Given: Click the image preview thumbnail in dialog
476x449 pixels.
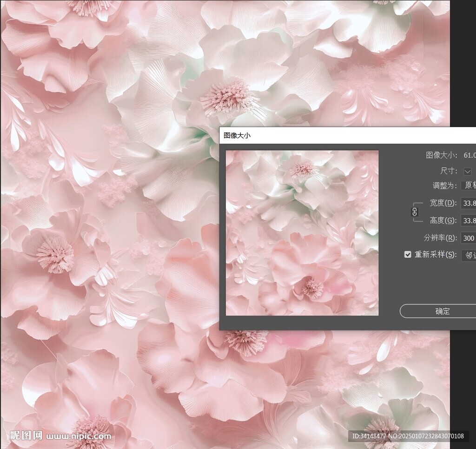Looking at the screenshot, I should tap(301, 232).
